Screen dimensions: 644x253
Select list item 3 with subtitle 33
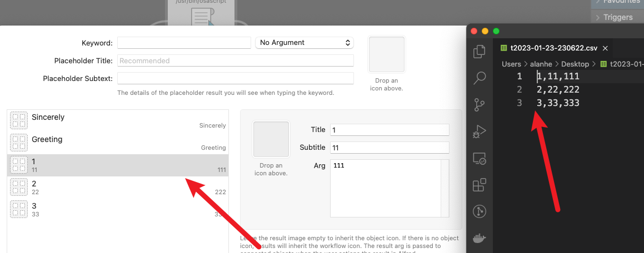(118, 210)
